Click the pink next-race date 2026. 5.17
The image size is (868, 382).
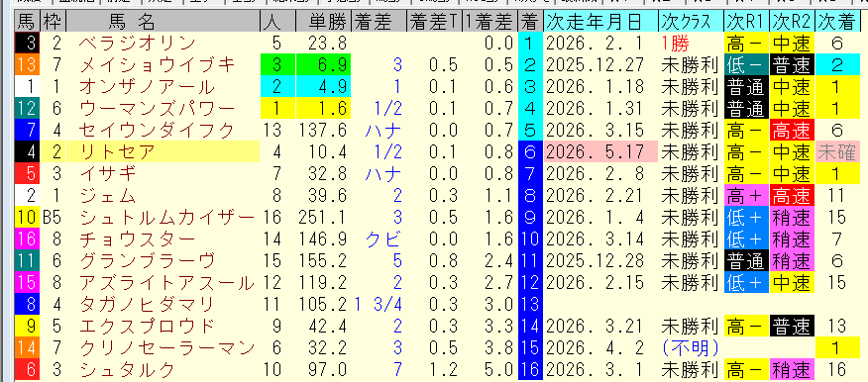(600, 151)
